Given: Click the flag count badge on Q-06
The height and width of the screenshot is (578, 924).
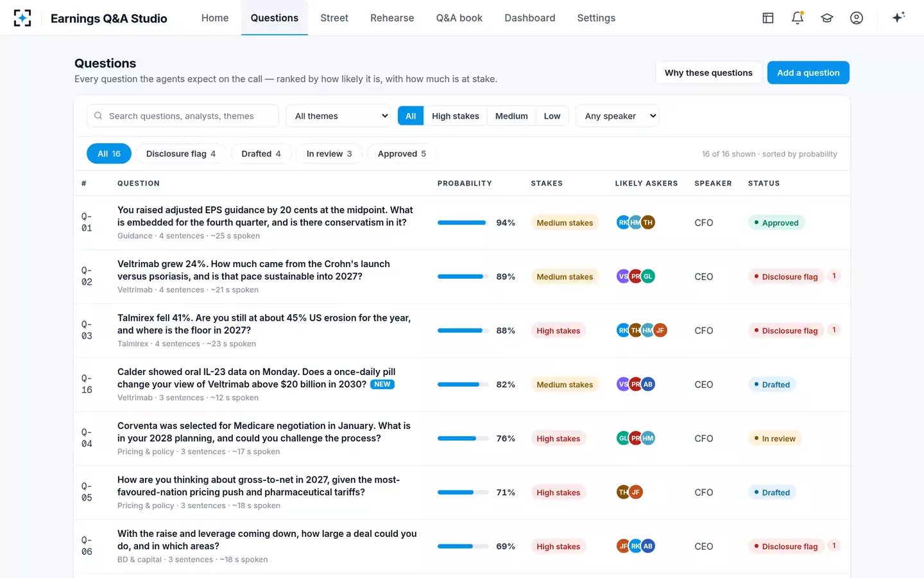Looking at the screenshot, I should (834, 546).
